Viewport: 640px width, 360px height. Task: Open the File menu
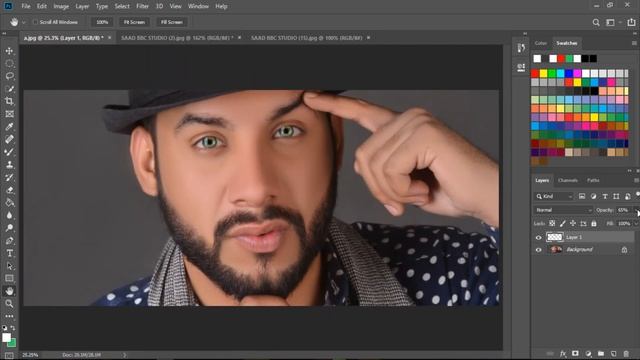tap(26, 6)
